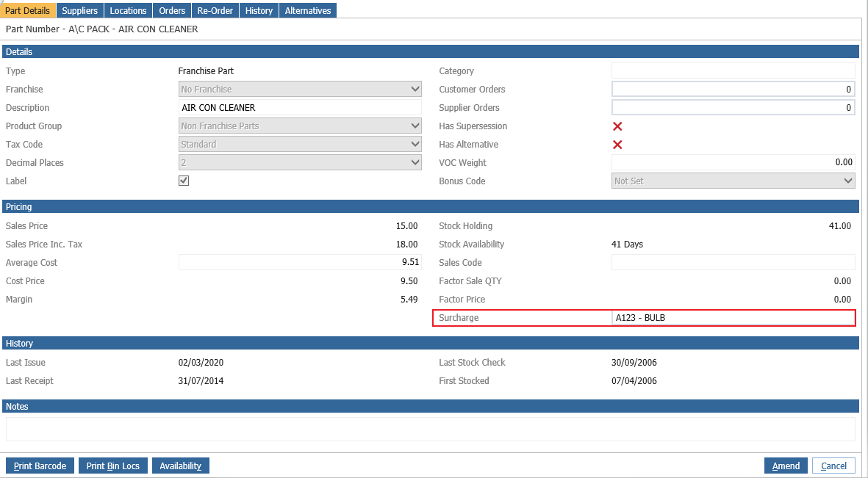Screen dimensions: 868x478
Task: Focus the Supplier Orders field
Action: [733, 107]
